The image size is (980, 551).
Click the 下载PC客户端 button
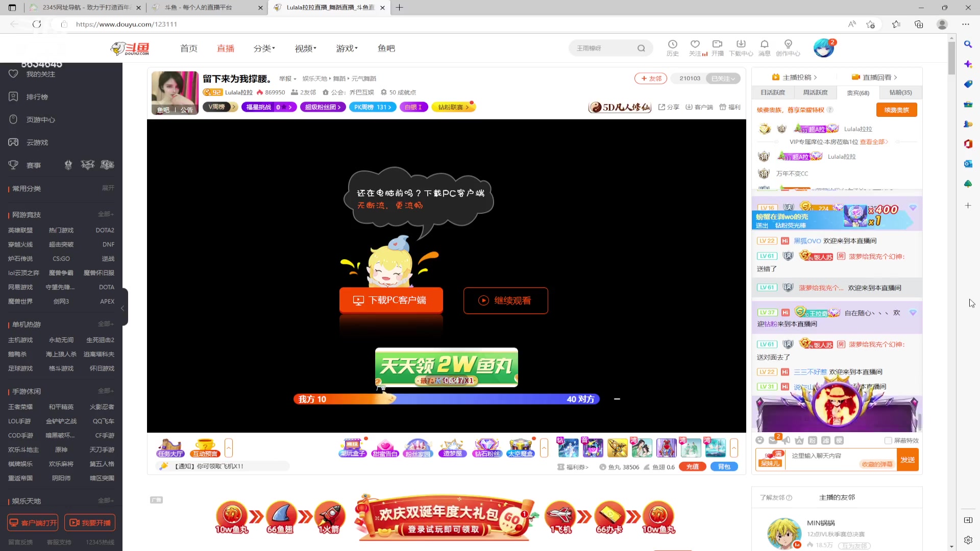point(391,300)
